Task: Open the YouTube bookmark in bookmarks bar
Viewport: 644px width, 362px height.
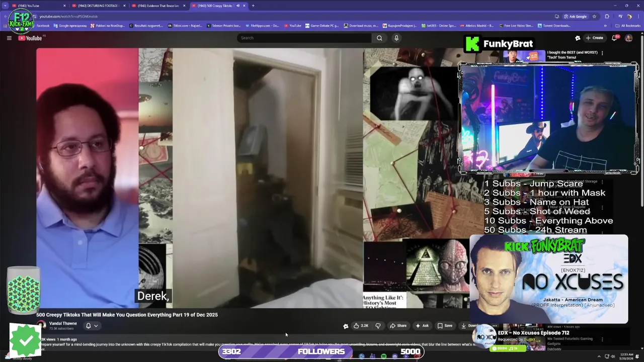Action: (x=293, y=26)
